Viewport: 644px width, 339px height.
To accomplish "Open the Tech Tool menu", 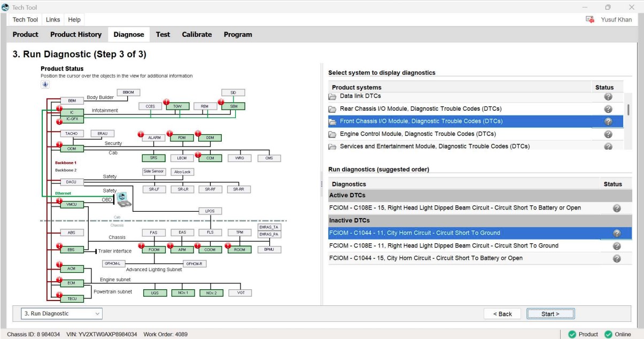I will click(x=25, y=20).
